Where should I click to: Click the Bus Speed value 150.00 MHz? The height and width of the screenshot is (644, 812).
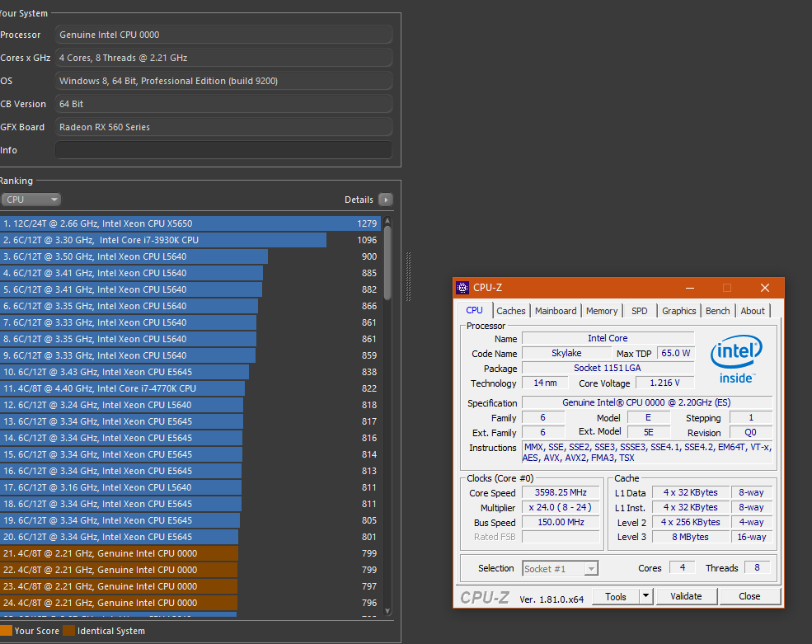coord(561,522)
